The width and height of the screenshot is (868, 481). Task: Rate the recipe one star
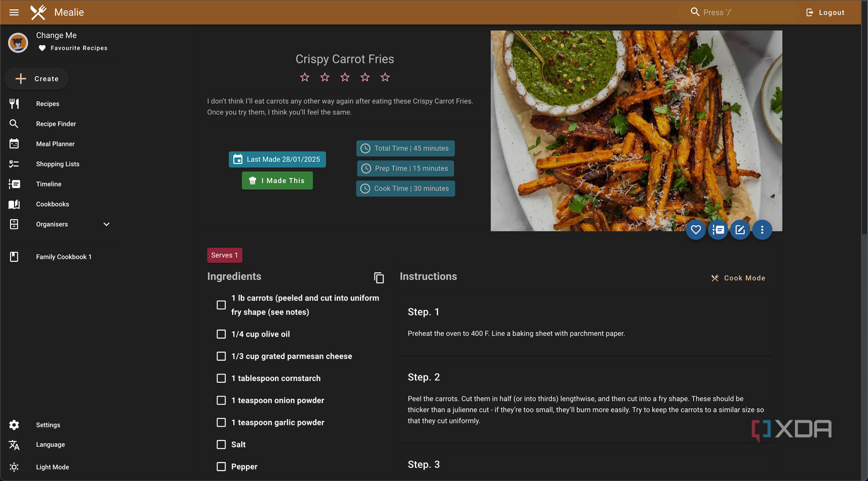click(305, 77)
